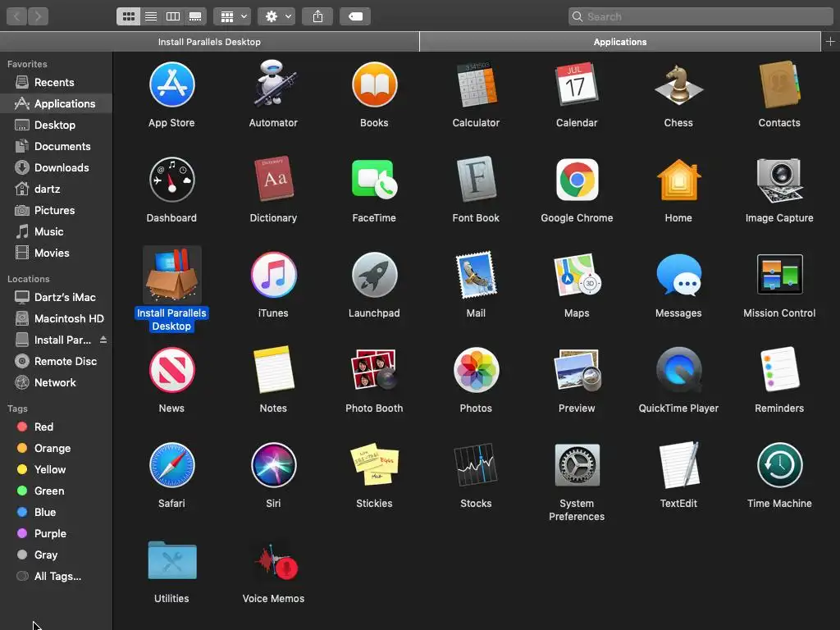Switch to icon view in toolbar
The height and width of the screenshot is (630, 840).
click(129, 16)
